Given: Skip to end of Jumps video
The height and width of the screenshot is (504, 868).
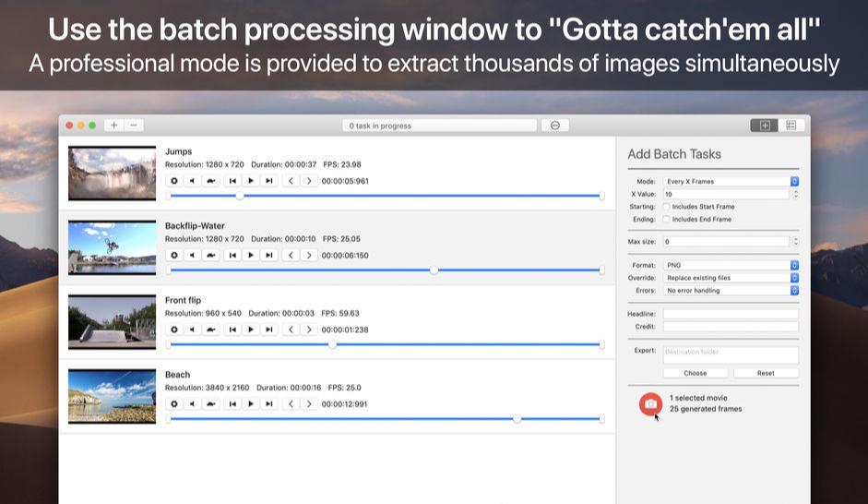Looking at the screenshot, I should coord(268,181).
